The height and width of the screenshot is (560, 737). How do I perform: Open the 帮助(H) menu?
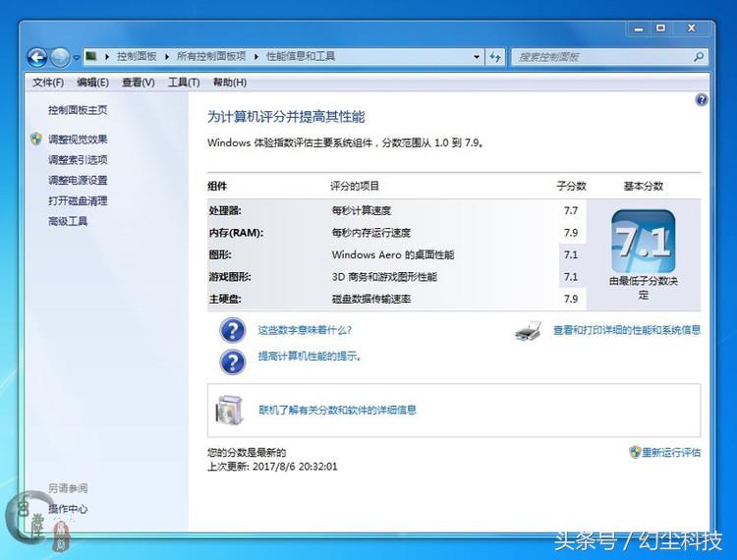229,83
